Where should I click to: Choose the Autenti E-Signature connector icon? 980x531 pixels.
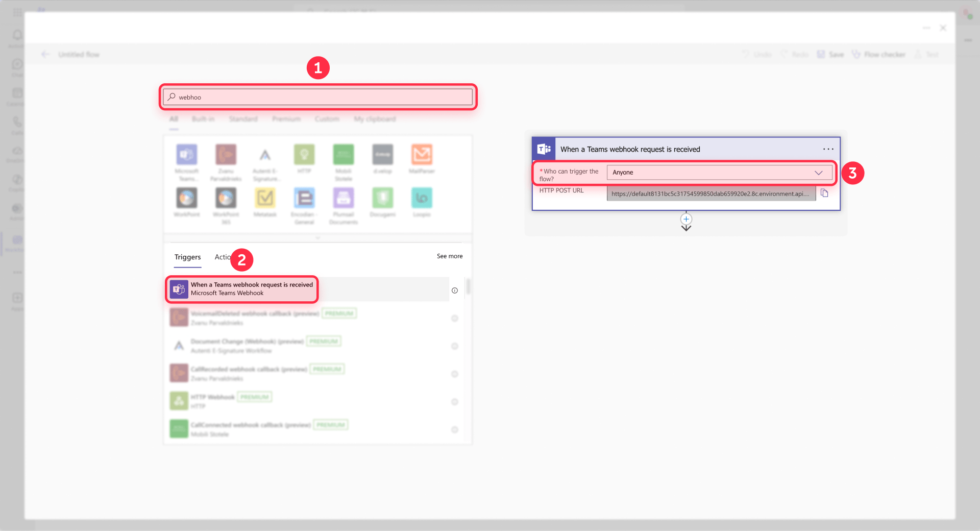pos(265,154)
